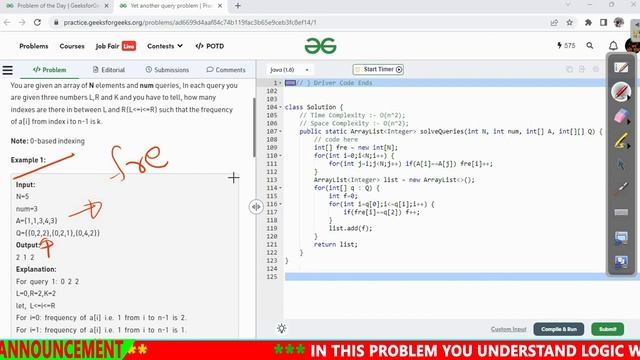The height and width of the screenshot is (360, 640).
Task: Reload the page
Action: pos(37,22)
